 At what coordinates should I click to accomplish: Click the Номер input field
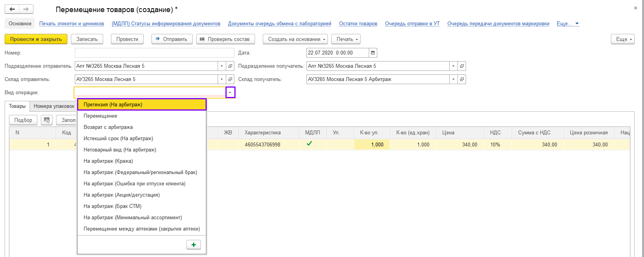click(x=154, y=53)
